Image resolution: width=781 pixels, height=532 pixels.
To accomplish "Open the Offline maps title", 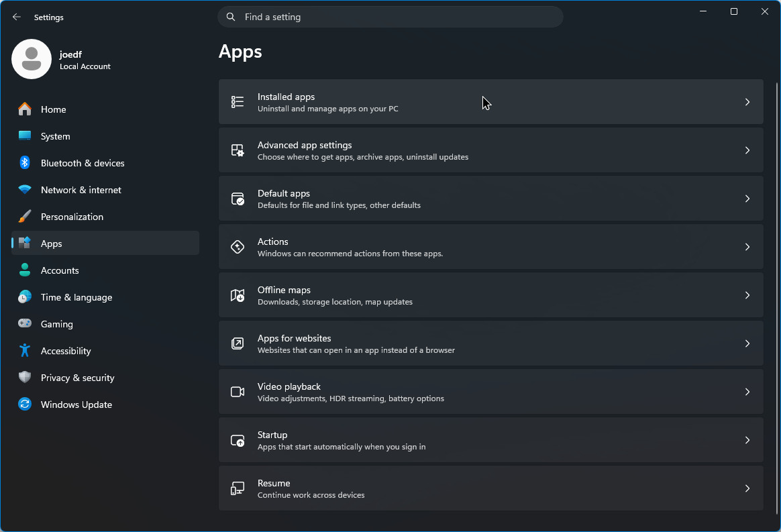I will (x=284, y=290).
